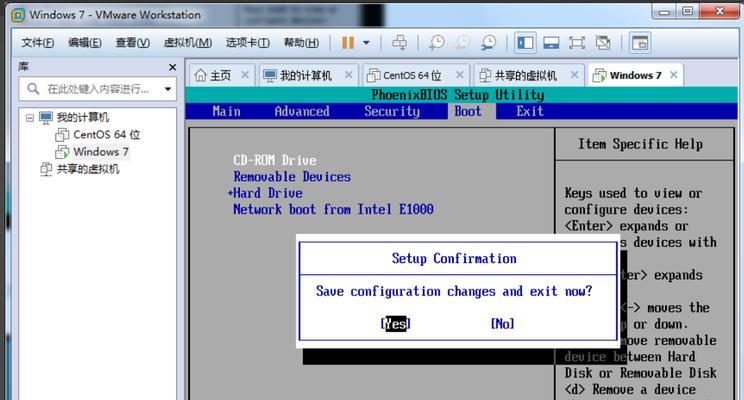This screenshot has height=400, width=744.
Task: Select the BIOS Boot menu
Action: point(468,112)
